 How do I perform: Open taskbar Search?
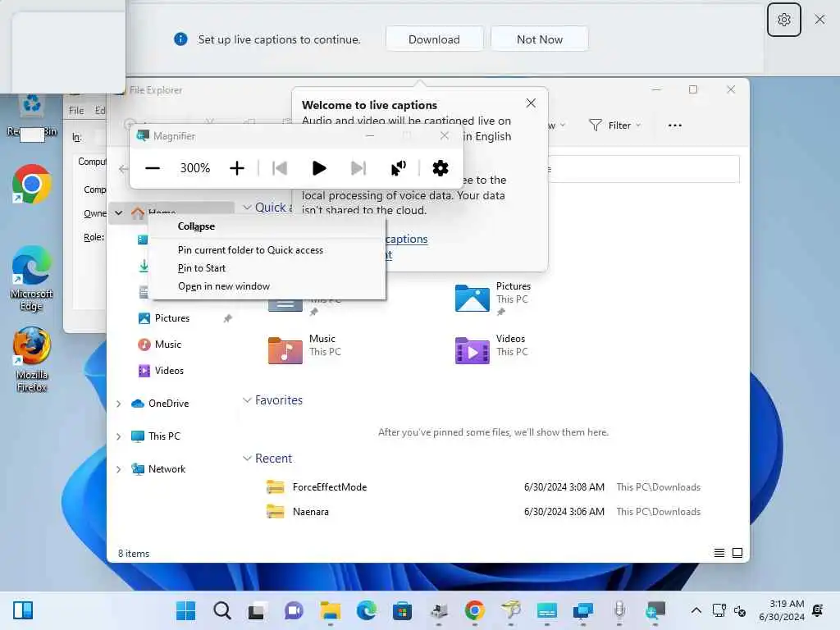(221, 610)
